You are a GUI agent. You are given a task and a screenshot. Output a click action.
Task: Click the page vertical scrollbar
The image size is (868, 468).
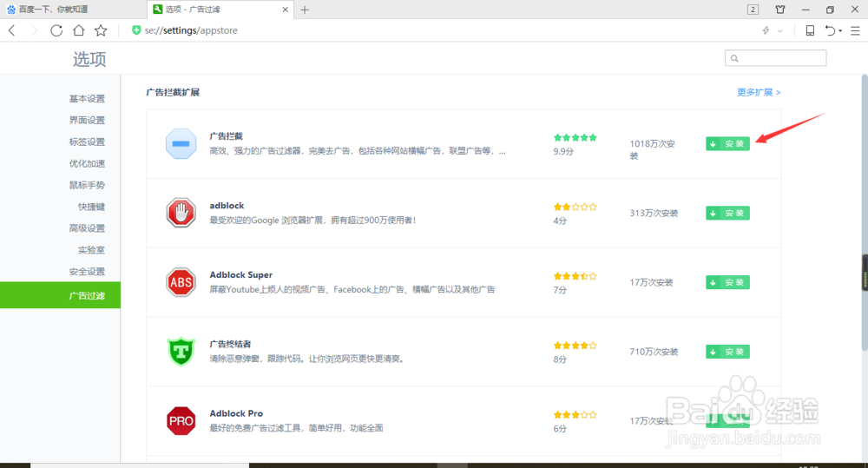coord(865,213)
